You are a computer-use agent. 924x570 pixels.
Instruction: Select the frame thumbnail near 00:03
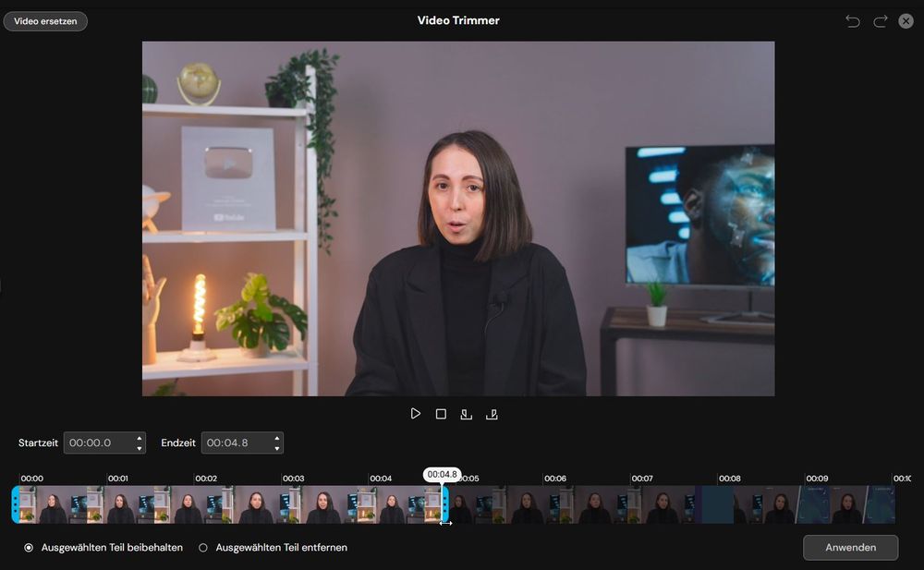pos(292,504)
